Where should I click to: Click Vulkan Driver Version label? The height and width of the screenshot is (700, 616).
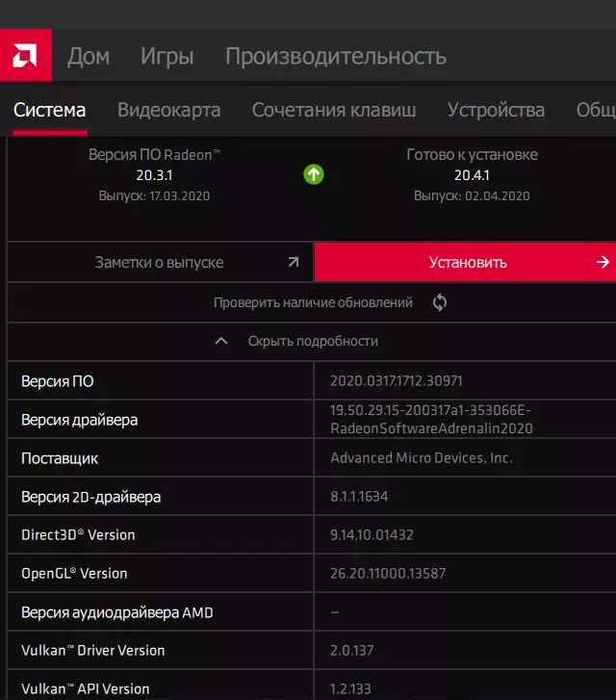click(x=92, y=651)
